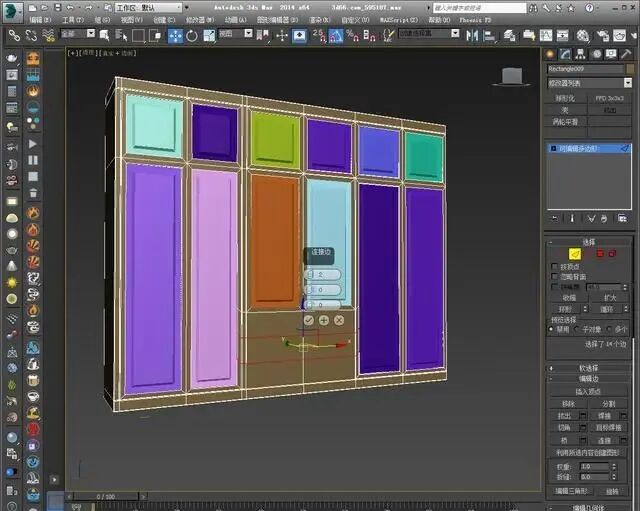Click the 扩大 grow selection button
The width and height of the screenshot is (640, 511).
tap(610, 298)
